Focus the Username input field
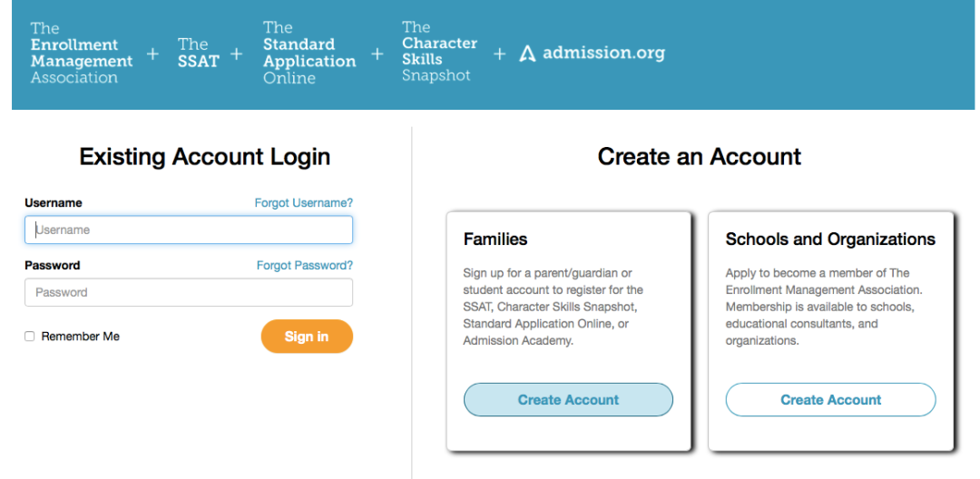This screenshot has height=479, width=980. (x=189, y=230)
